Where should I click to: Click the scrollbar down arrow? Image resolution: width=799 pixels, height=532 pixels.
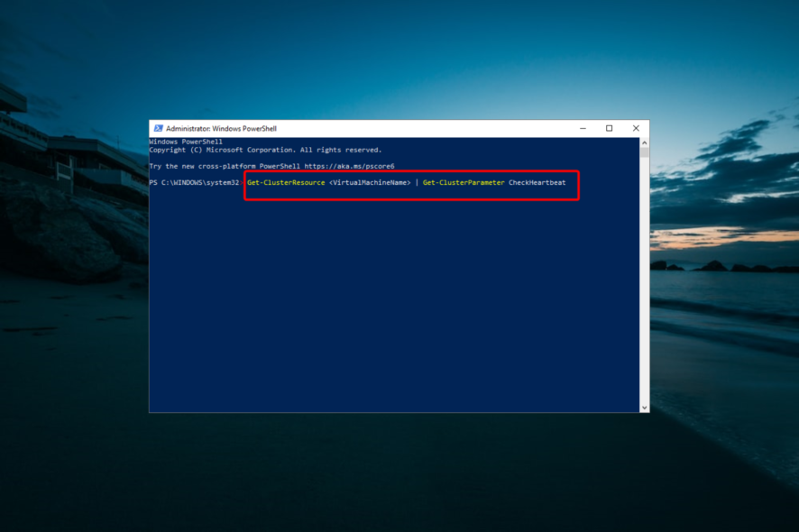point(644,408)
